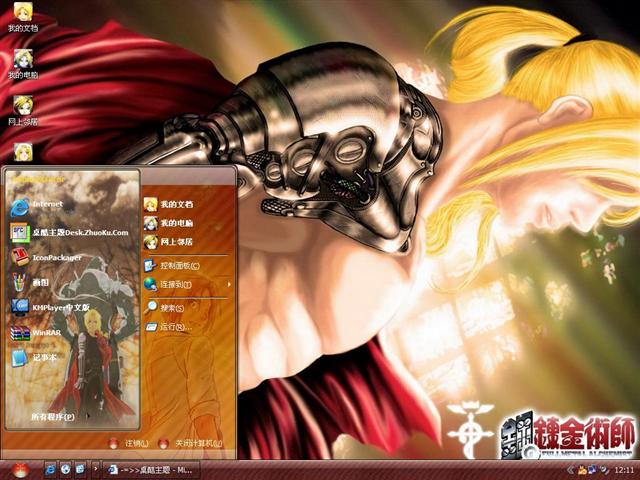640x480 pixels.
Task: Click the tray icon nearest the clock
Action: point(603,470)
